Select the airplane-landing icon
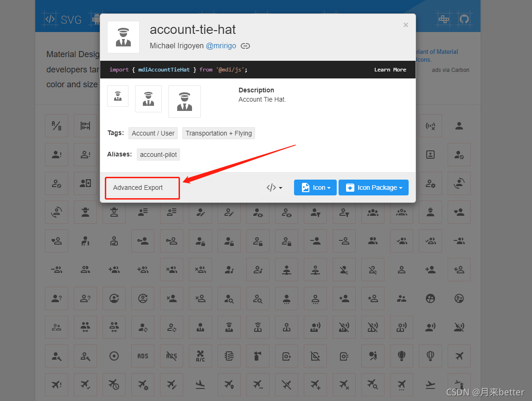532x401 pixels. (200, 385)
